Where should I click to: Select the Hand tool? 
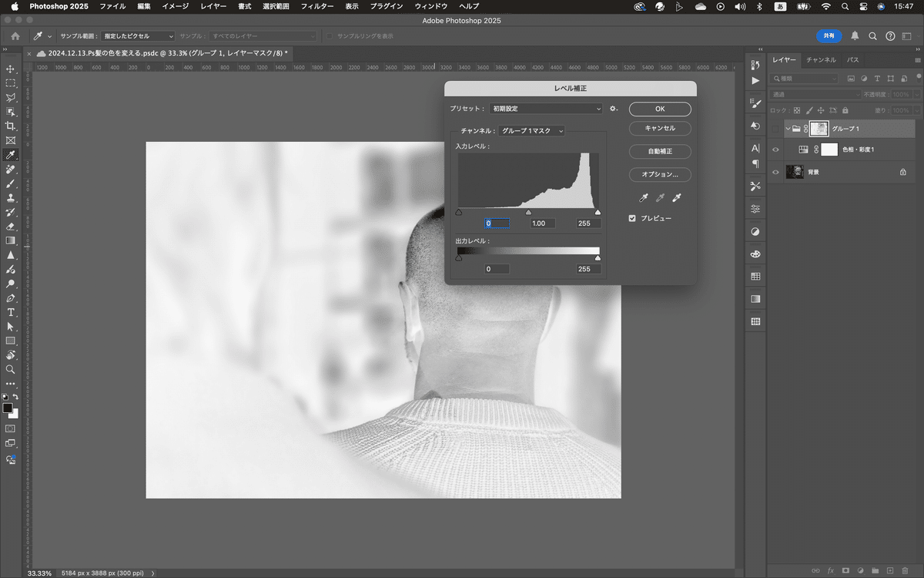point(11,355)
